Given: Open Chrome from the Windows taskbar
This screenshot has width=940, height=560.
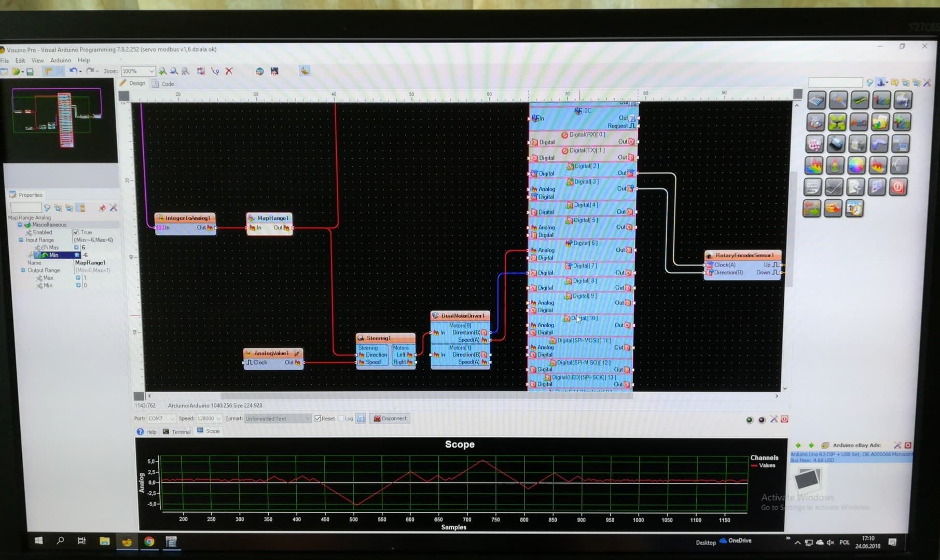Looking at the screenshot, I should (x=148, y=542).
